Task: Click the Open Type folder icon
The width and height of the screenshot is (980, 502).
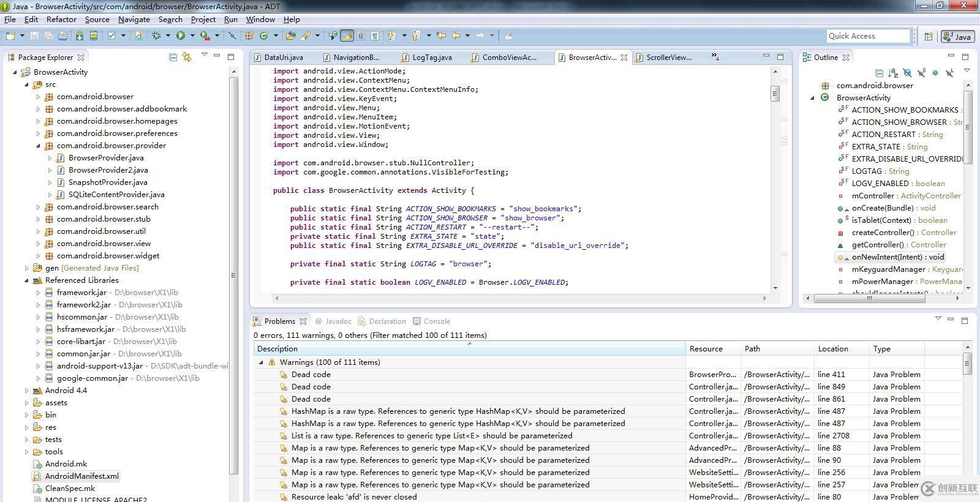Action: [x=290, y=36]
